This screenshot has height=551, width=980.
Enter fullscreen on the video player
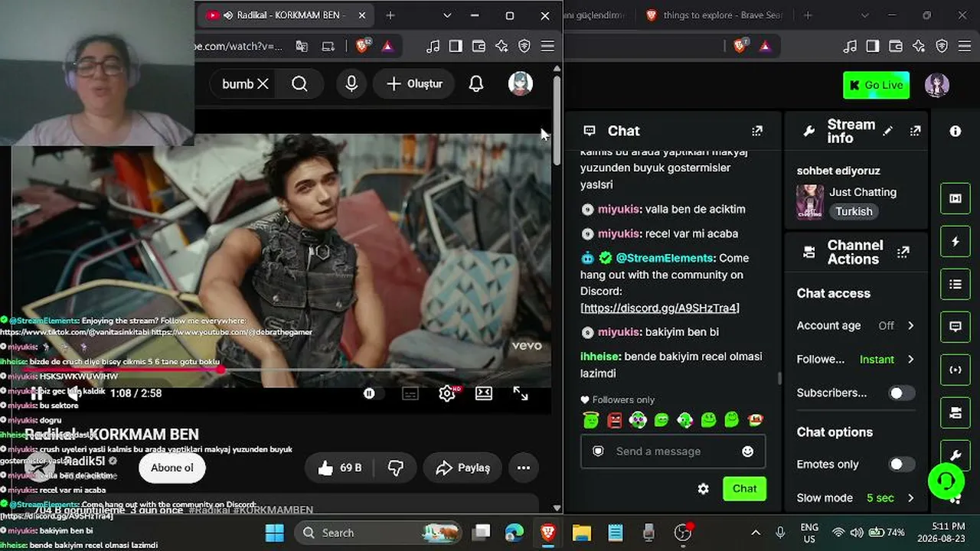[x=521, y=393]
